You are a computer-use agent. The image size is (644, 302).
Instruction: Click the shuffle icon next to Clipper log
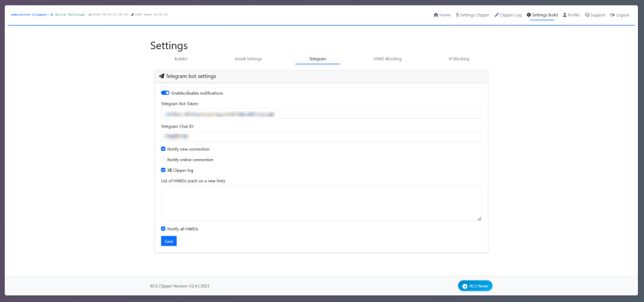pyautogui.click(x=170, y=170)
